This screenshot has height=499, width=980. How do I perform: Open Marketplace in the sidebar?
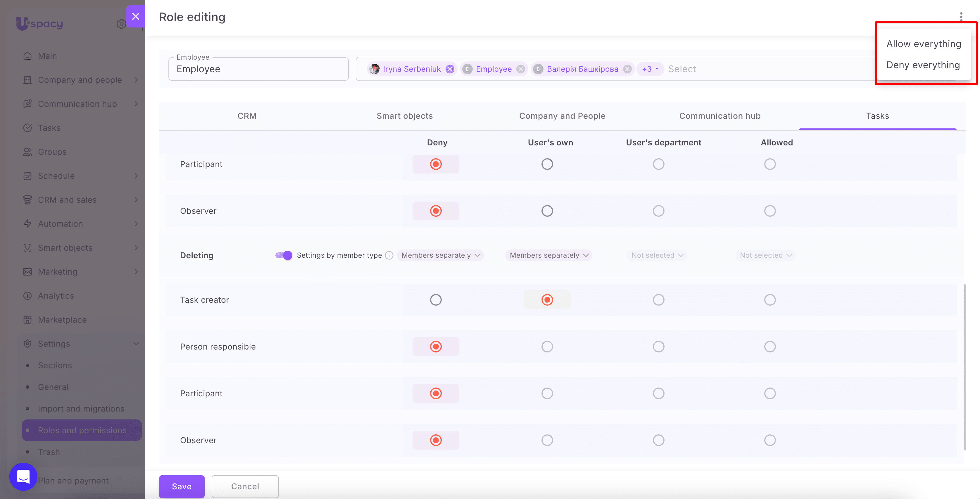click(x=62, y=320)
